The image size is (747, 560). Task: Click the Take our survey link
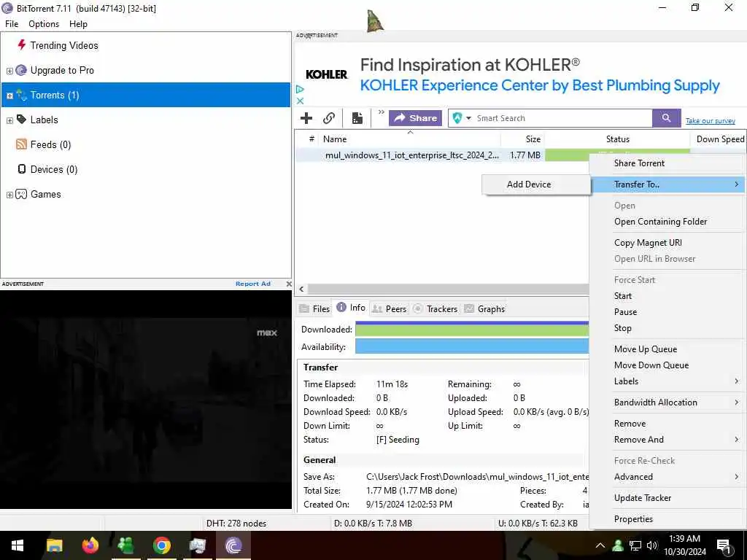point(711,121)
